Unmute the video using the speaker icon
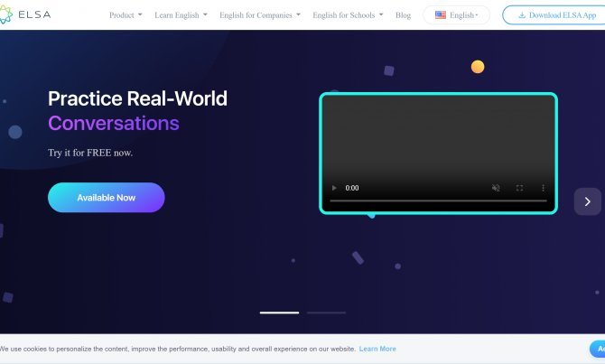Viewport: 605px width, 364px height. click(496, 188)
